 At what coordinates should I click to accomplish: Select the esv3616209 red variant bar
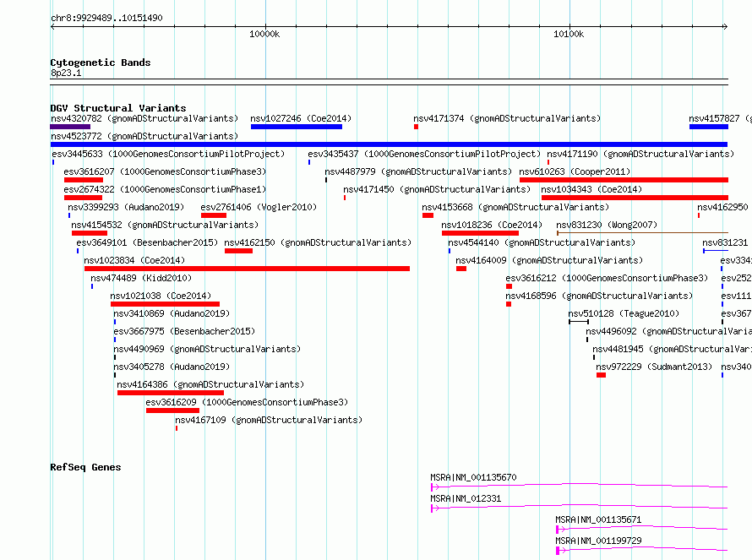[x=172, y=410]
